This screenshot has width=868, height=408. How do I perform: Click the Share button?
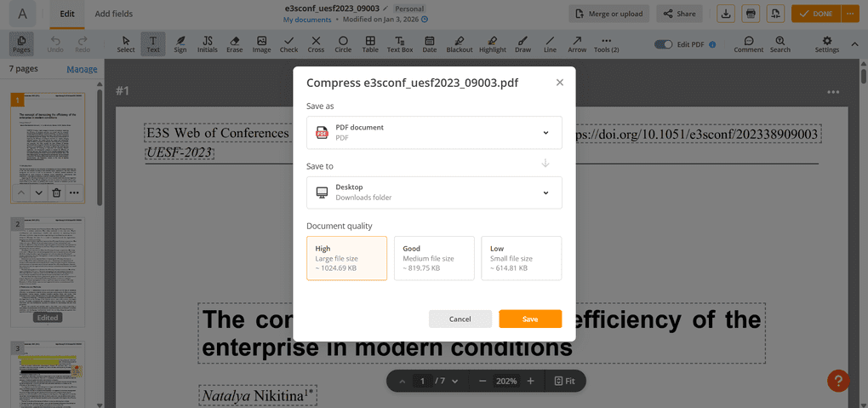[x=679, y=14]
